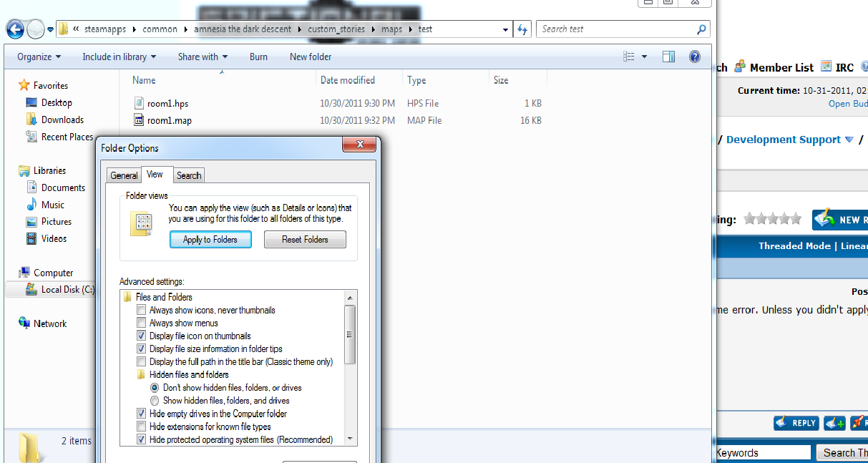868x463 pixels.
Task: Click the Advanced settings scrollbar down arrow
Action: [x=350, y=439]
